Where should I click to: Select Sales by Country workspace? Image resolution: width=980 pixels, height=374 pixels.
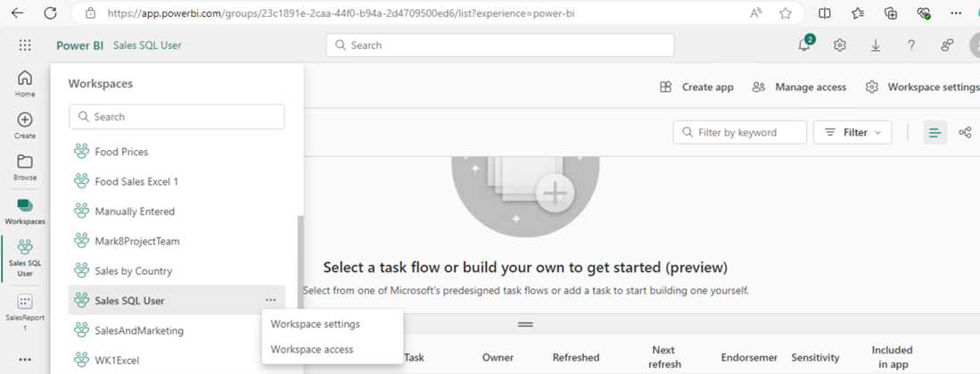[177, 270]
